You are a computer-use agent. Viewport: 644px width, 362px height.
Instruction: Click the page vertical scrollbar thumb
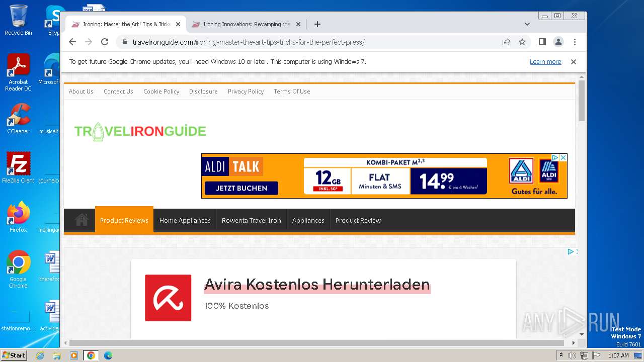click(582, 101)
